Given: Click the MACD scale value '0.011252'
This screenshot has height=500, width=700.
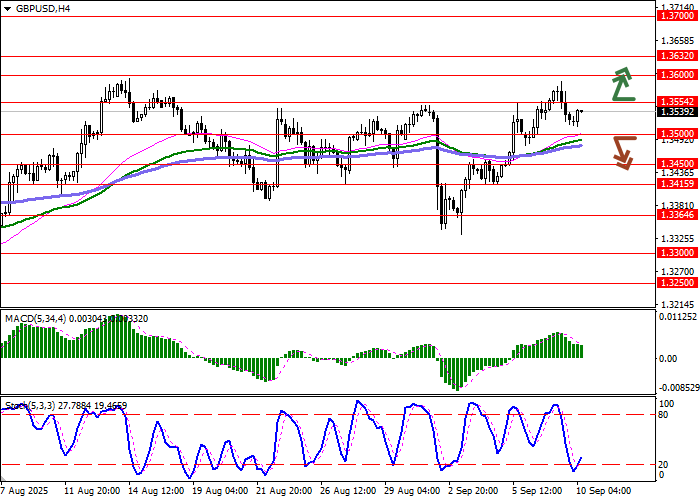Looking at the screenshot, I should click(x=677, y=317).
